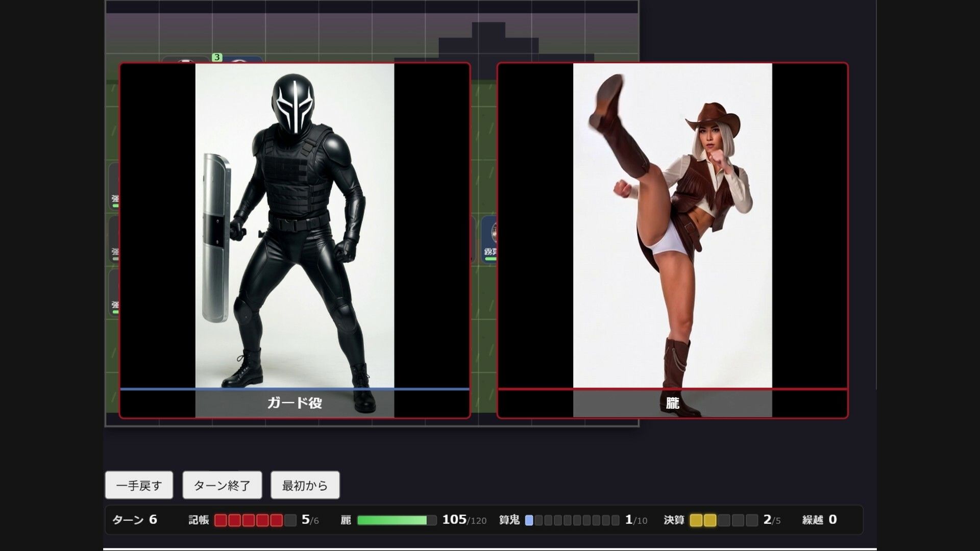
Task: Select the 霧 unit token on the map
Action: click(x=490, y=240)
